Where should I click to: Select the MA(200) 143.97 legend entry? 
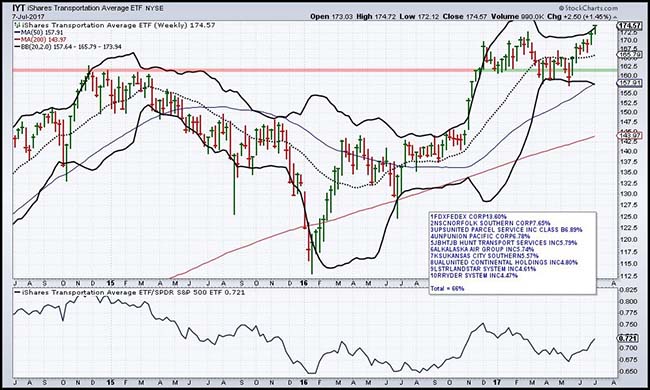tap(40, 39)
